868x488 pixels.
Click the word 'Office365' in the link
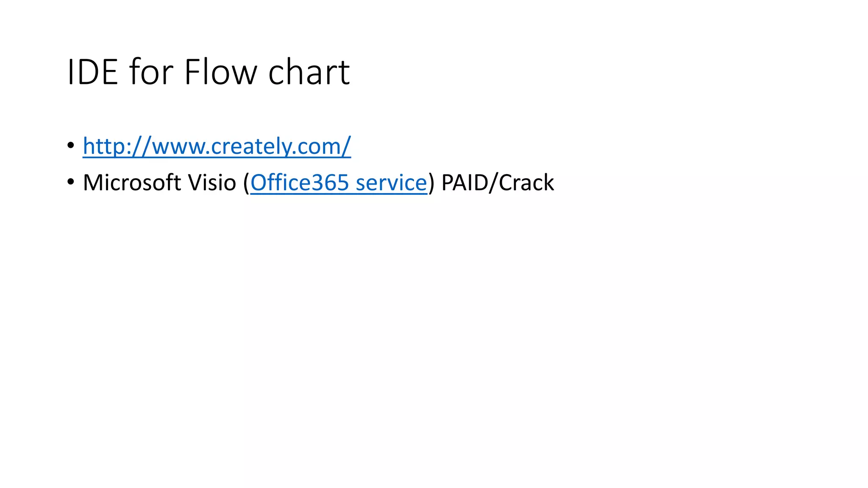[x=300, y=183]
